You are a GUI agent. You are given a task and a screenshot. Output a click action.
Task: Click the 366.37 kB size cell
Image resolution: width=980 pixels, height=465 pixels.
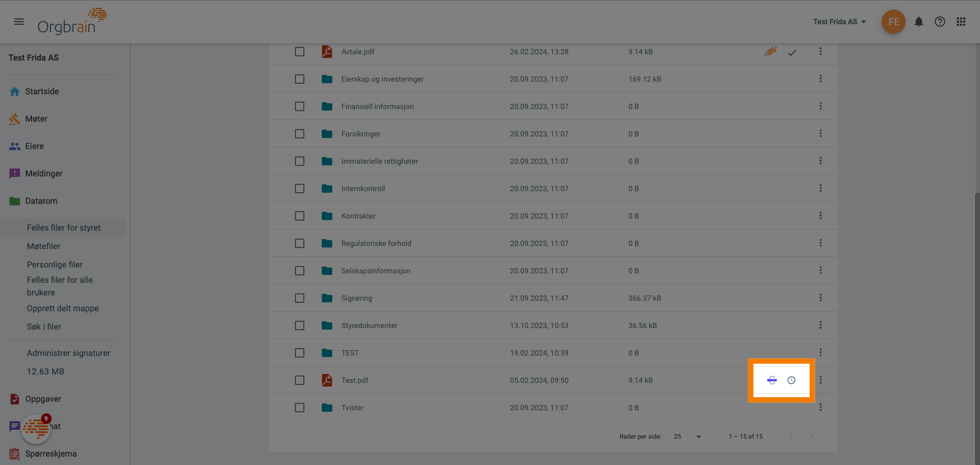(x=645, y=298)
